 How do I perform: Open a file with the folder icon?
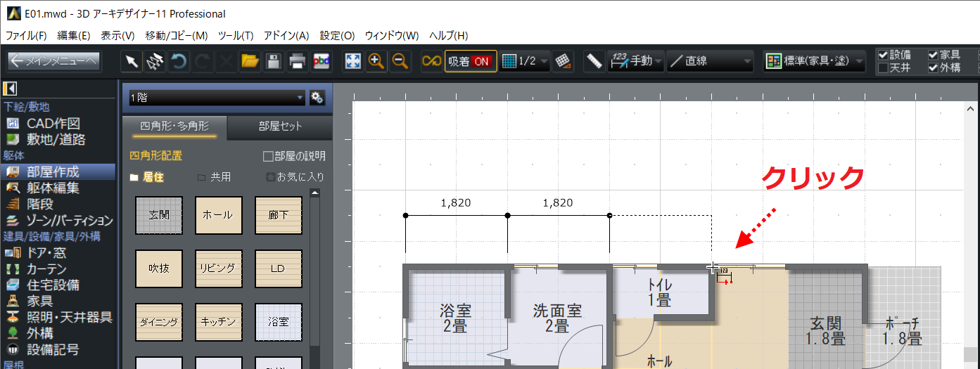pyautogui.click(x=250, y=61)
